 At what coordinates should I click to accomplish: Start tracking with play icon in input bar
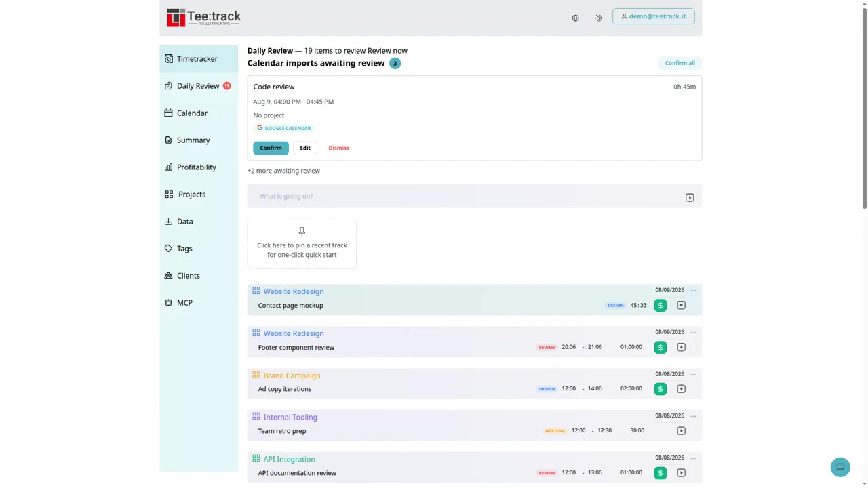[690, 198]
